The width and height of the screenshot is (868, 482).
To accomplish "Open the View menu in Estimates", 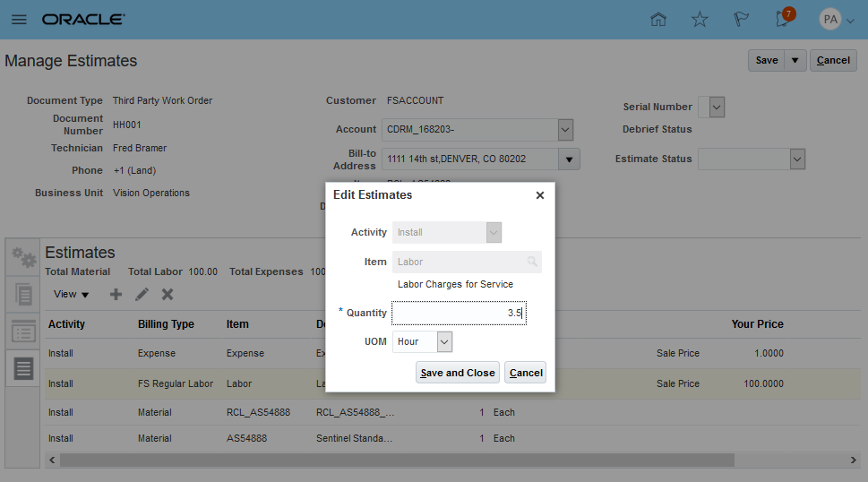I will (72, 294).
